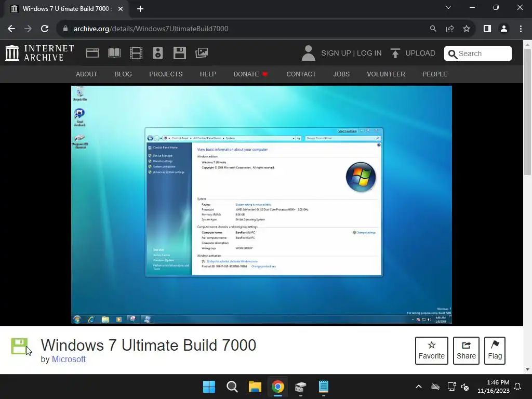
Task: Open the package app taskbar icon
Action: tap(301, 387)
